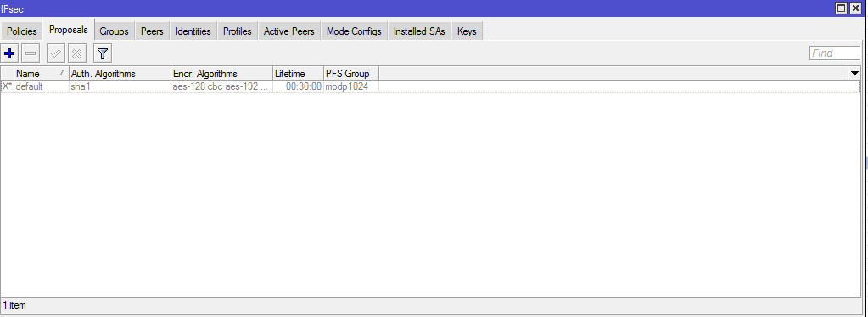Switch to the Profiles tab
The width and height of the screenshot is (868, 317).
coord(238,31)
